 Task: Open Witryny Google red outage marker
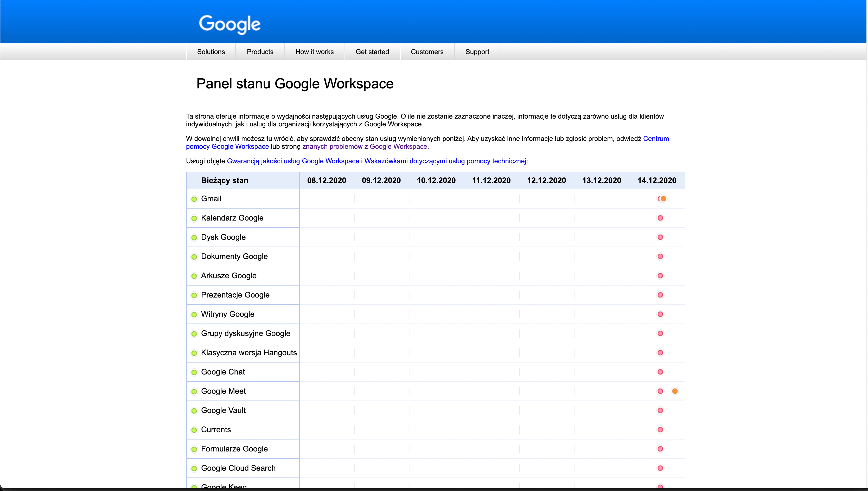[x=660, y=314]
